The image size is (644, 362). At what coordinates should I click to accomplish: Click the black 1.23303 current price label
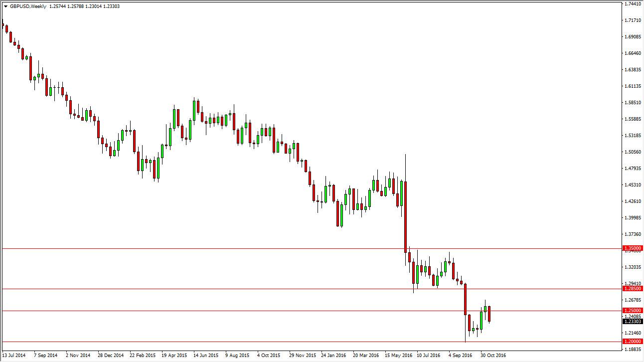tap(633, 322)
